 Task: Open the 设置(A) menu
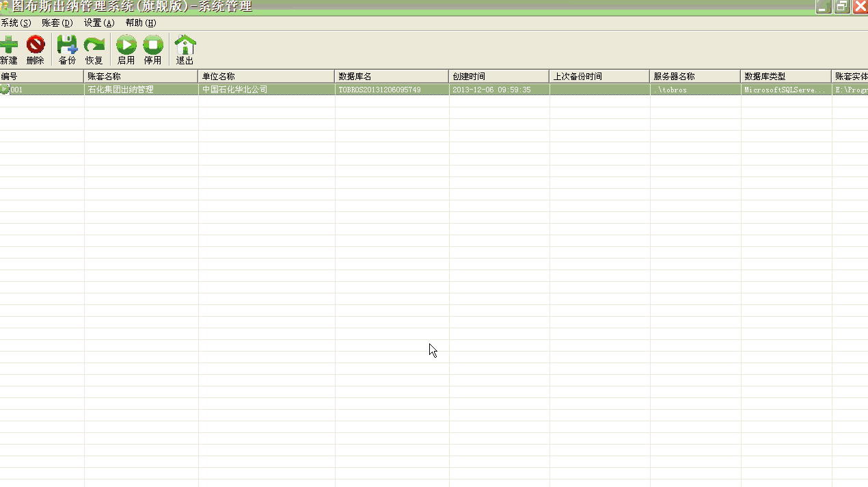(x=99, y=23)
